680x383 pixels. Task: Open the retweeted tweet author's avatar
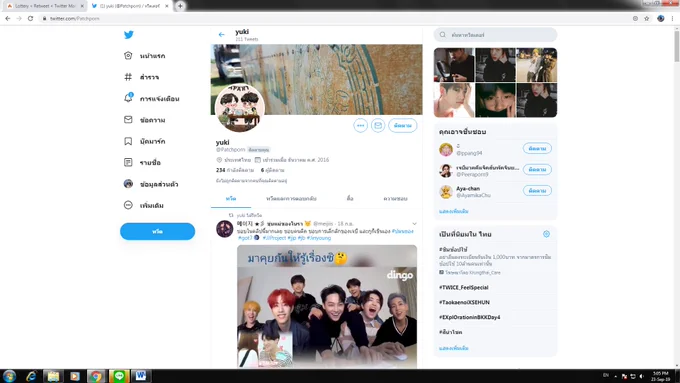225,229
